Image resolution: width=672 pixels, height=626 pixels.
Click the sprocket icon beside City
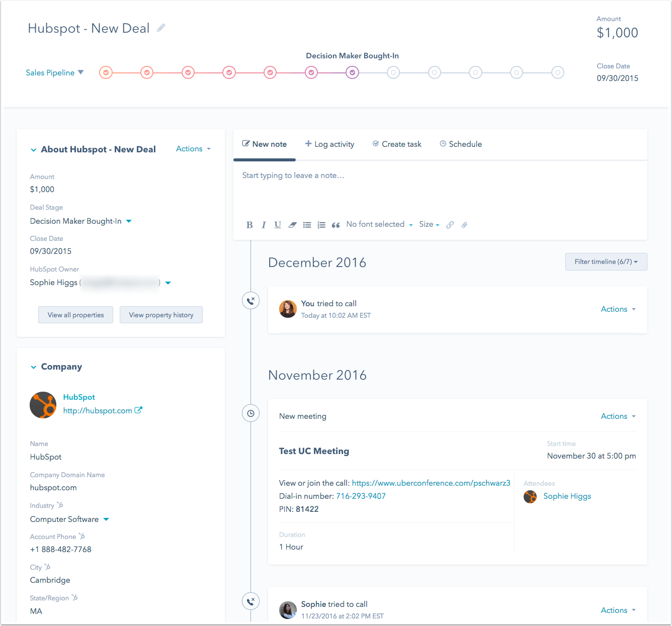tap(47, 567)
